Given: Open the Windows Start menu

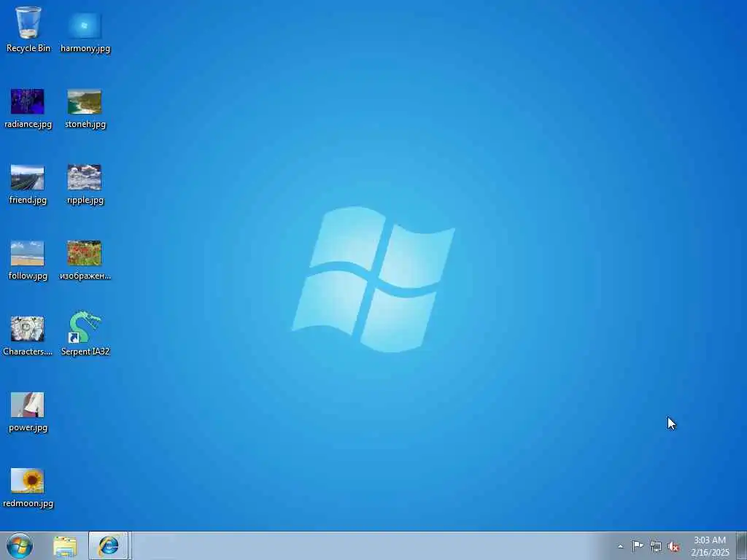Looking at the screenshot, I should (20, 545).
